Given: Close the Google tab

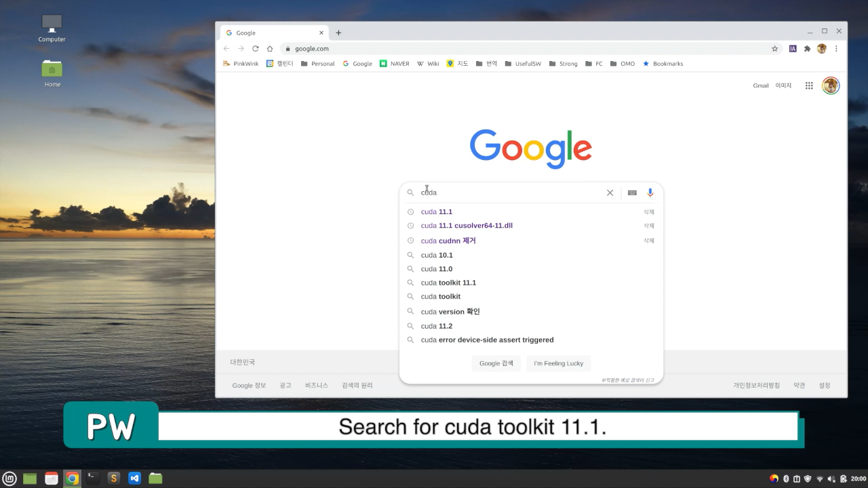Looking at the screenshot, I should [x=321, y=33].
